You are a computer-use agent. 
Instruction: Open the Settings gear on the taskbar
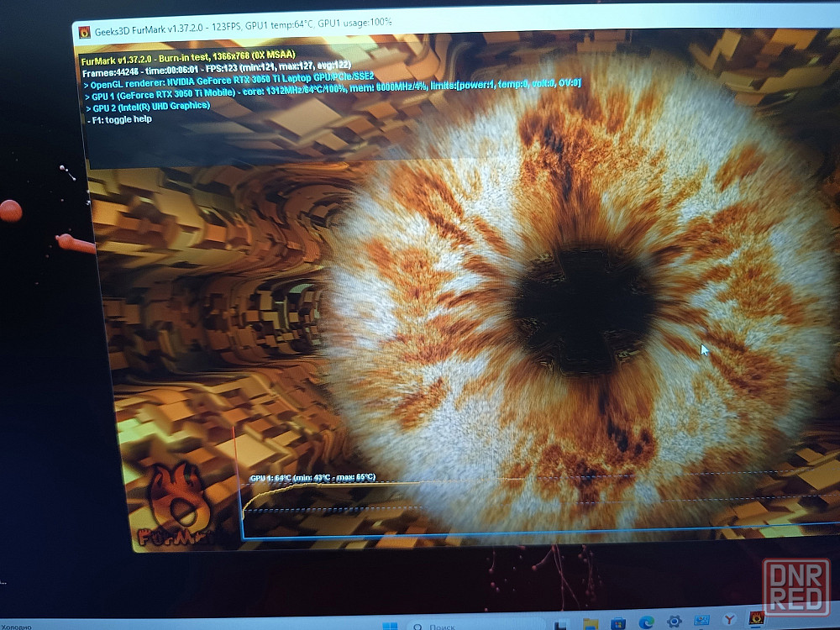(x=674, y=621)
